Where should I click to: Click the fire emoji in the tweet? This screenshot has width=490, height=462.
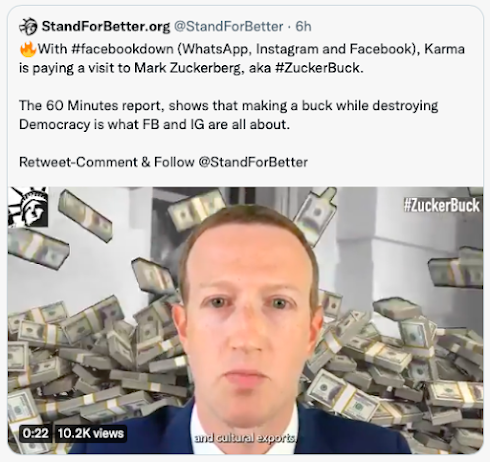tap(28, 49)
